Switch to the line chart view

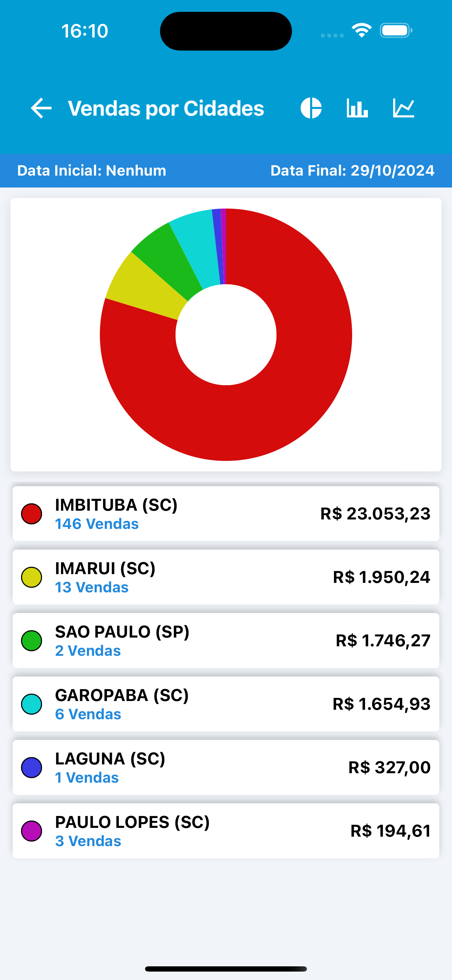[x=403, y=108]
